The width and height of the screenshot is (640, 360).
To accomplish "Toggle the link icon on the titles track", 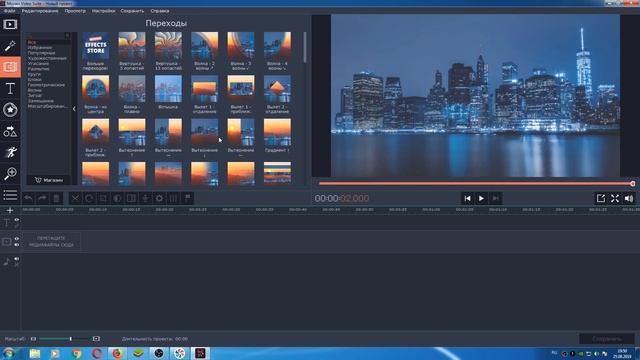I will [x=17, y=225].
